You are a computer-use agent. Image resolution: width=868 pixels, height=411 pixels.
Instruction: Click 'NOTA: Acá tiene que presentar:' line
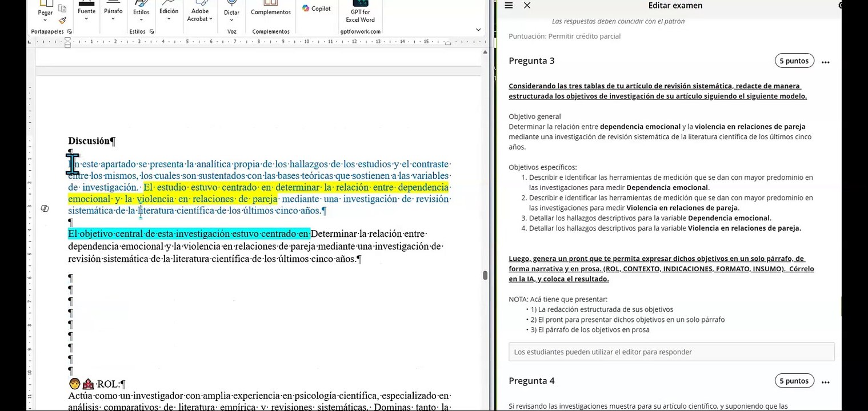pyautogui.click(x=558, y=299)
